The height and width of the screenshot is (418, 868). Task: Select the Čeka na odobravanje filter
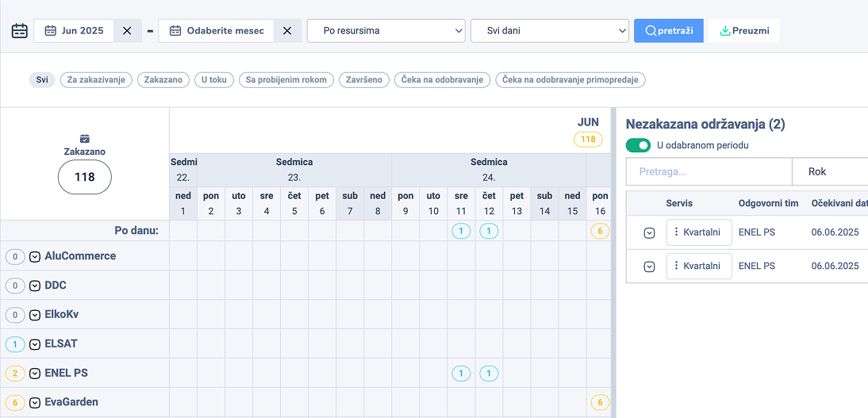pos(442,80)
